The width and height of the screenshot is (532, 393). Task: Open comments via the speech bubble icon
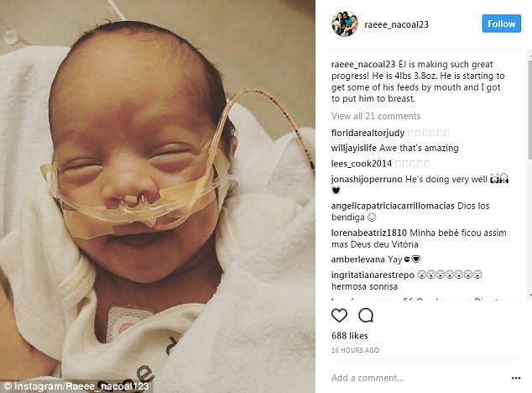coord(366,316)
